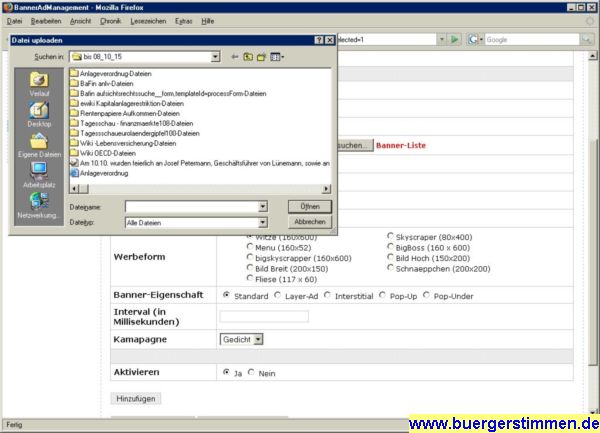This screenshot has width=600, height=433.
Task: Set Aktivieren to Nein
Action: click(251, 372)
